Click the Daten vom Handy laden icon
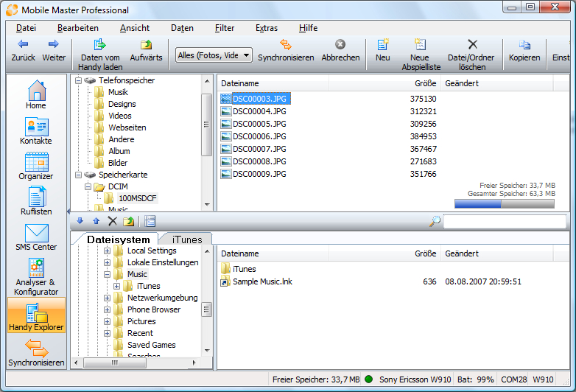 (100, 45)
